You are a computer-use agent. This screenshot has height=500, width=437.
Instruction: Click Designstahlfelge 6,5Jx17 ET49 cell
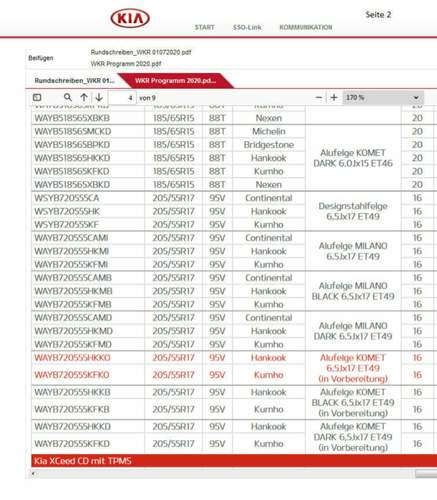(353, 211)
